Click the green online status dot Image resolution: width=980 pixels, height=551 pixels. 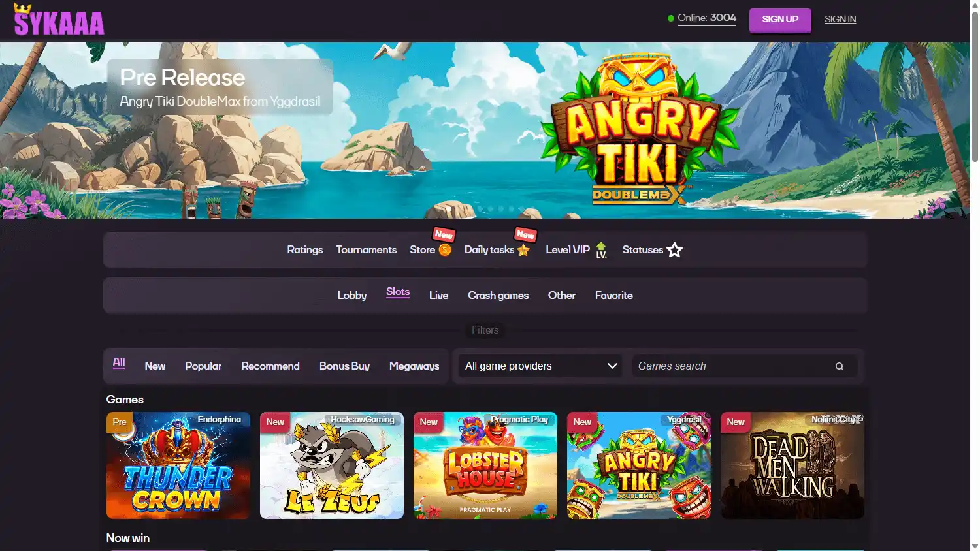(670, 18)
